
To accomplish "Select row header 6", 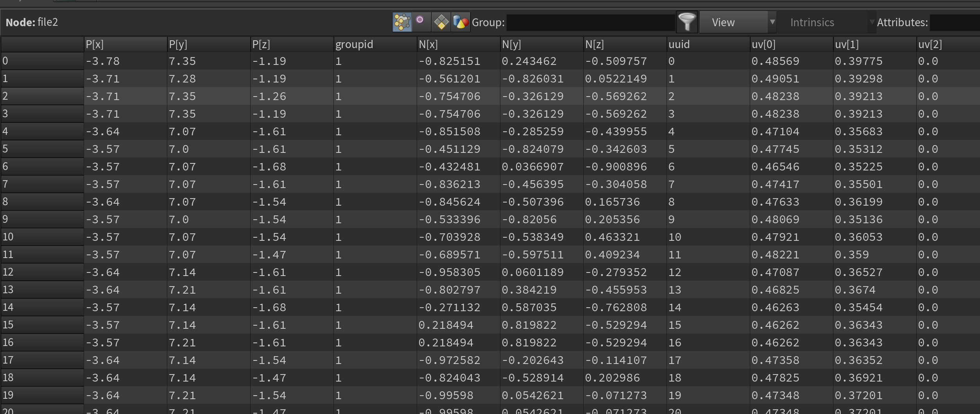I will click(42, 167).
